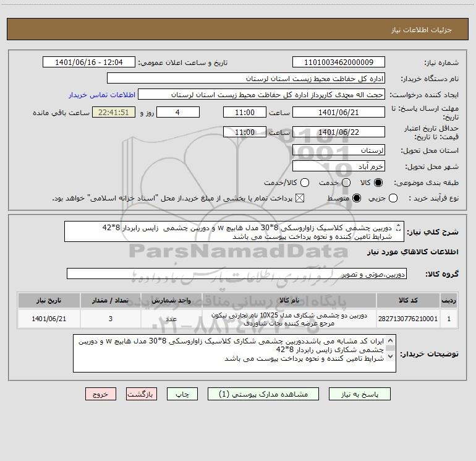Click the response deadline hour field 11:00
This screenshot has width=476, height=461.
tap(245, 112)
